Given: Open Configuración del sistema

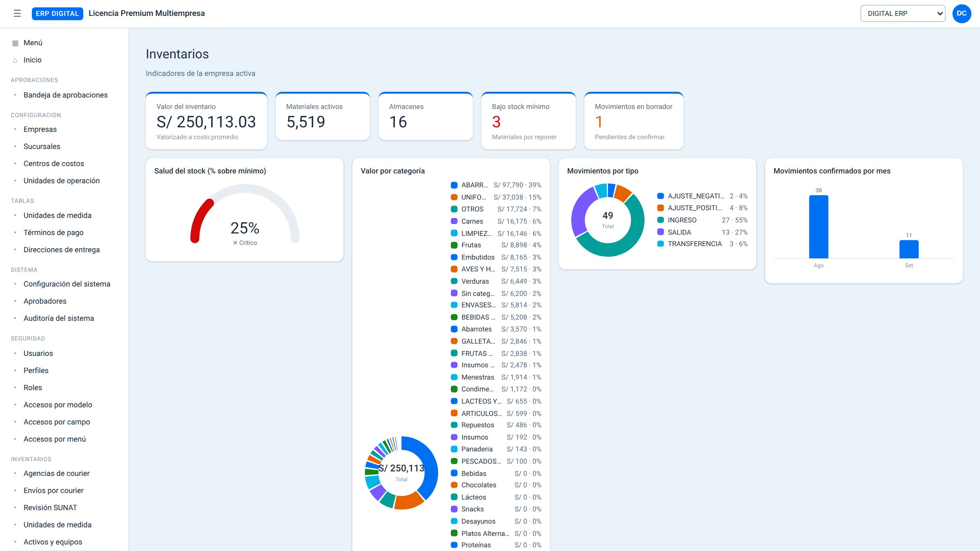Looking at the screenshot, I should point(67,284).
